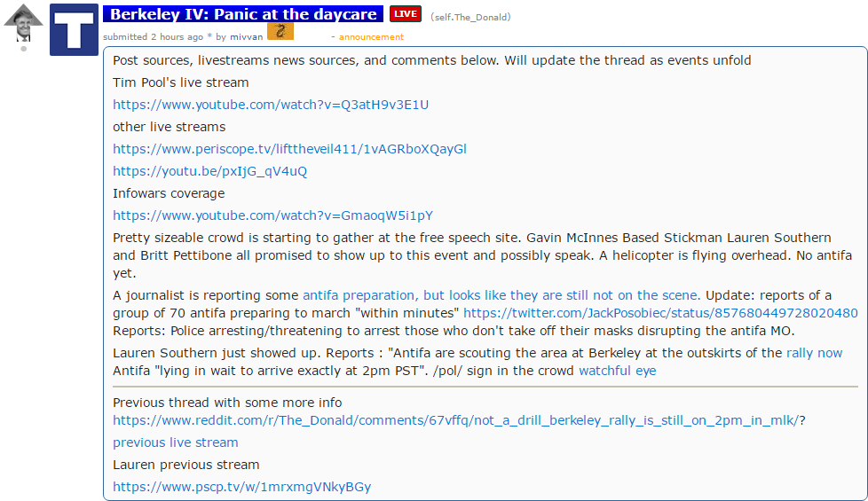Image resolution: width=868 pixels, height=501 pixels.
Task: Click the rally now link
Action: 814,353
